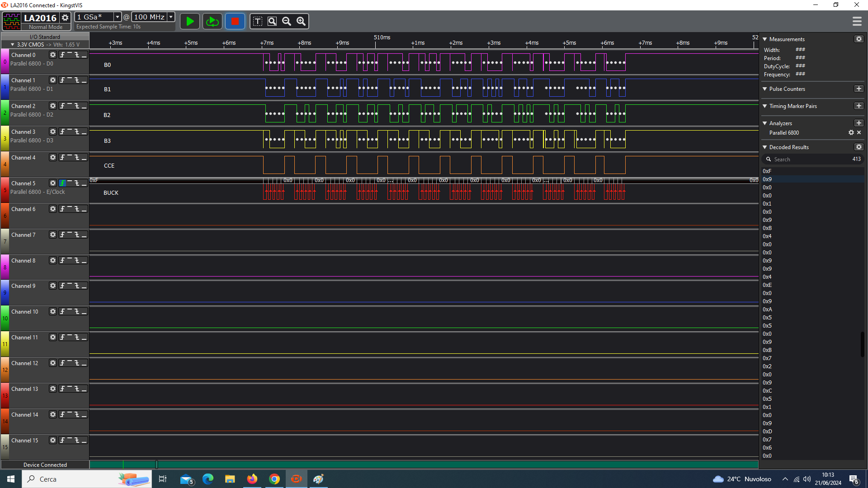
Task: Collapse the Analyzers section
Action: point(765,123)
